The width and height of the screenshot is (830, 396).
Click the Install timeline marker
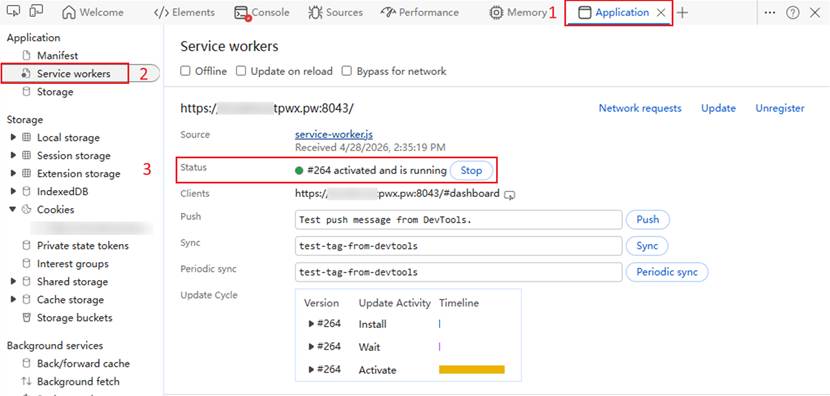439,324
